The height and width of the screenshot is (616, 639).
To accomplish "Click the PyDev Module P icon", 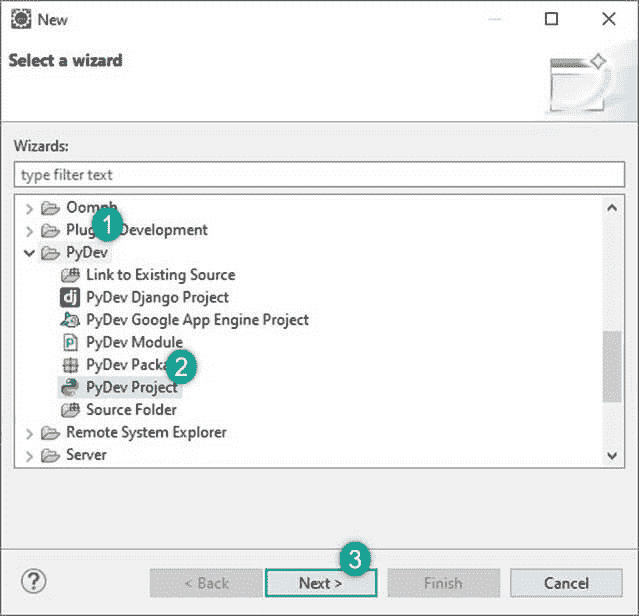I will point(70,342).
